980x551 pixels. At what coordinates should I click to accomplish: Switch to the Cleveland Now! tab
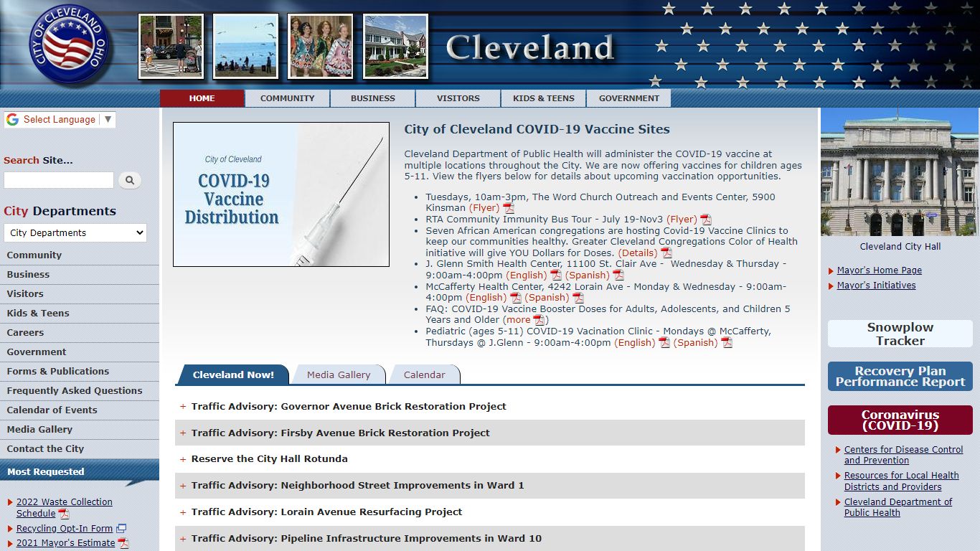(233, 375)
